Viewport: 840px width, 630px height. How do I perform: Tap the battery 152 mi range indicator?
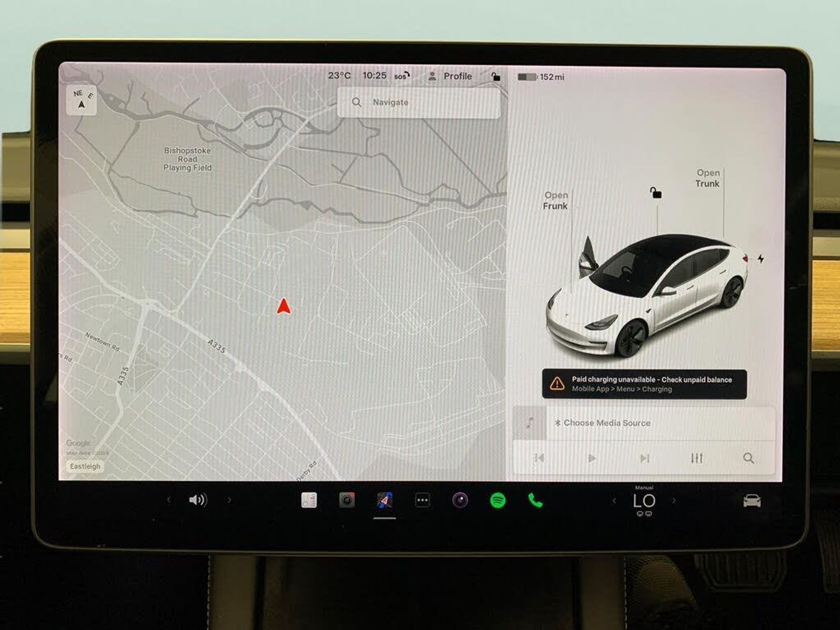[x=541, y=76]
